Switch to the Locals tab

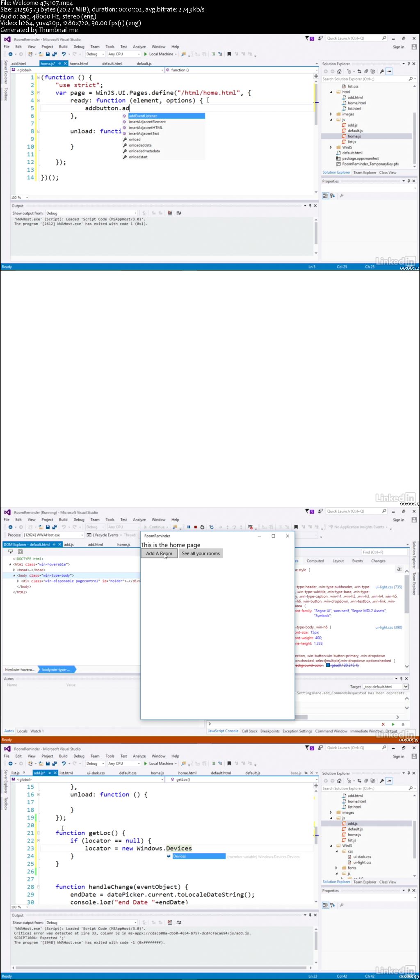pyautogui.click(x=22, y=731)
